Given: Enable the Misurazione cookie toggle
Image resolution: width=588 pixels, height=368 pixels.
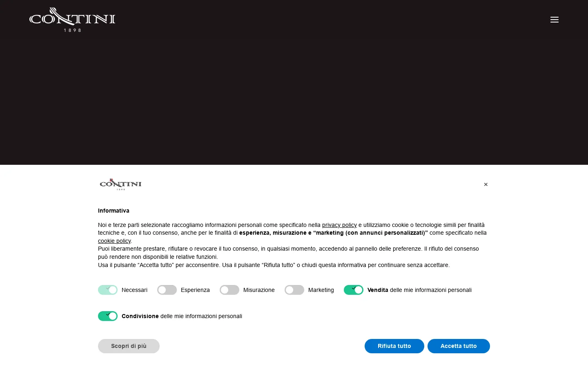Looking at the screenshot, I should 229,290.
